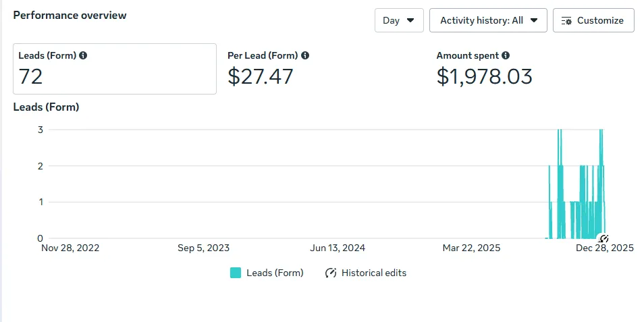Click the Nov 28, 2022 axis label

click(70, 248)
